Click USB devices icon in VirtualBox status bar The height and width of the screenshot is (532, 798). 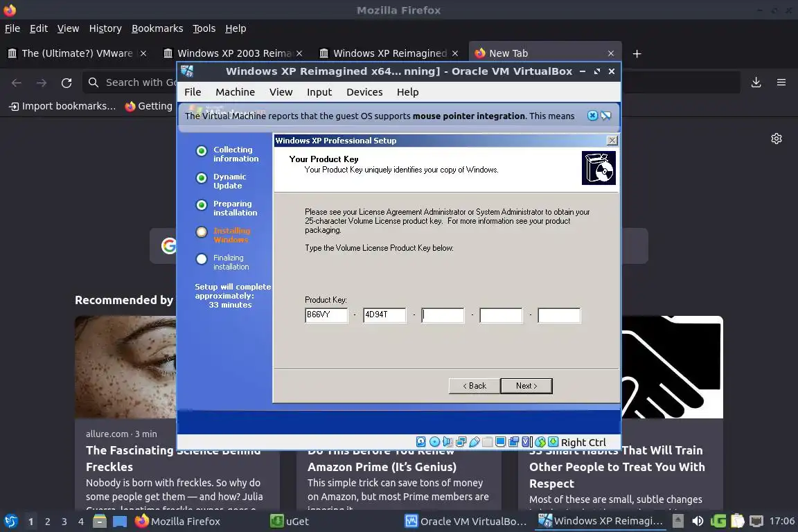475,442
